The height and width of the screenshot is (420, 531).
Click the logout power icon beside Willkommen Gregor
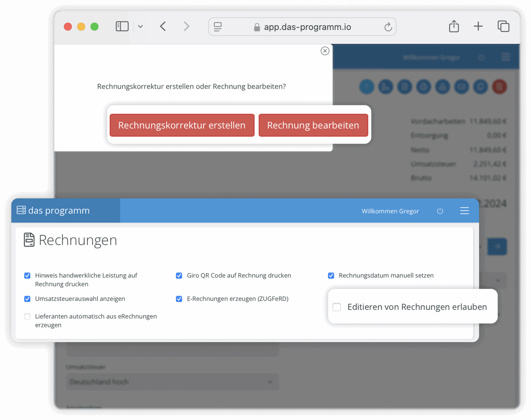[x=440, y=211]
